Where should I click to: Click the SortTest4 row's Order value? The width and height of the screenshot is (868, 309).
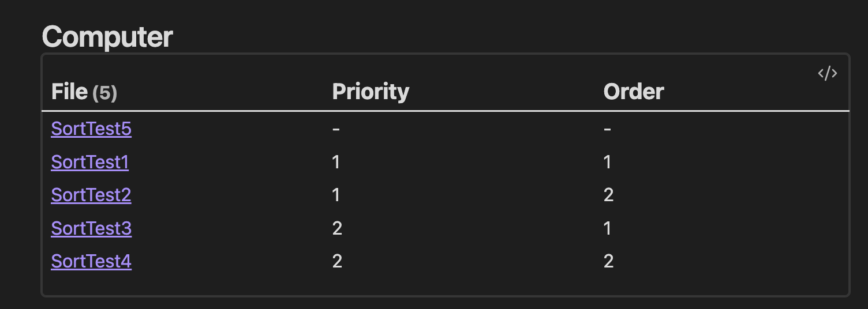click(x=608, y=262)
